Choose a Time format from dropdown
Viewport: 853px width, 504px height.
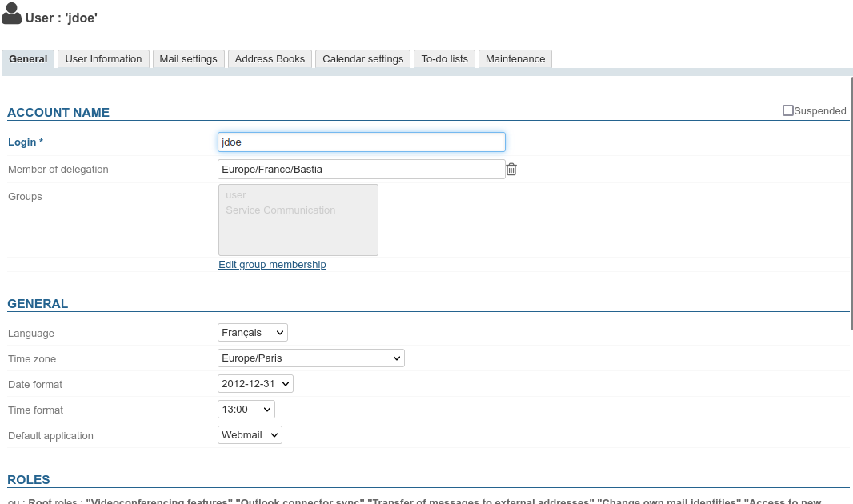coord(246,409)
